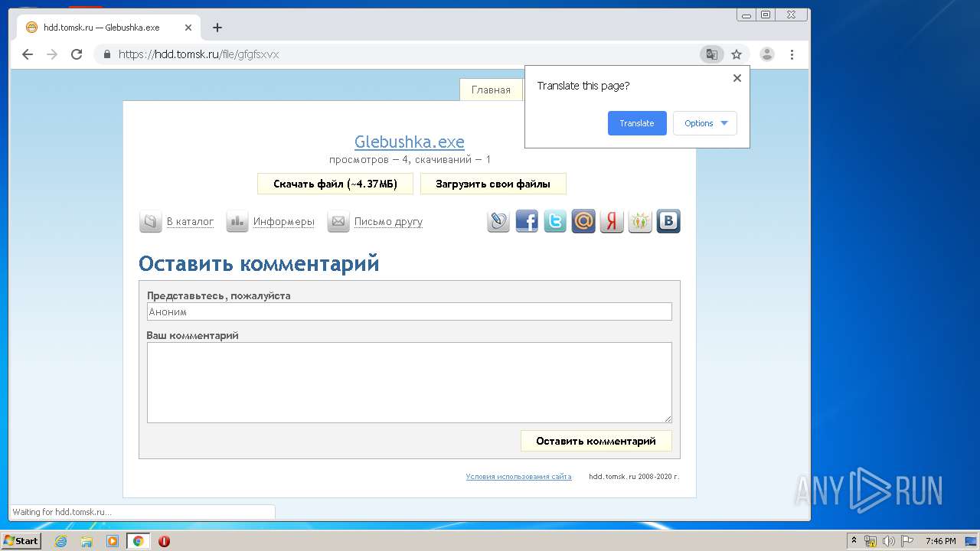Open the clock showing 7:46 PM

(941, 541)
